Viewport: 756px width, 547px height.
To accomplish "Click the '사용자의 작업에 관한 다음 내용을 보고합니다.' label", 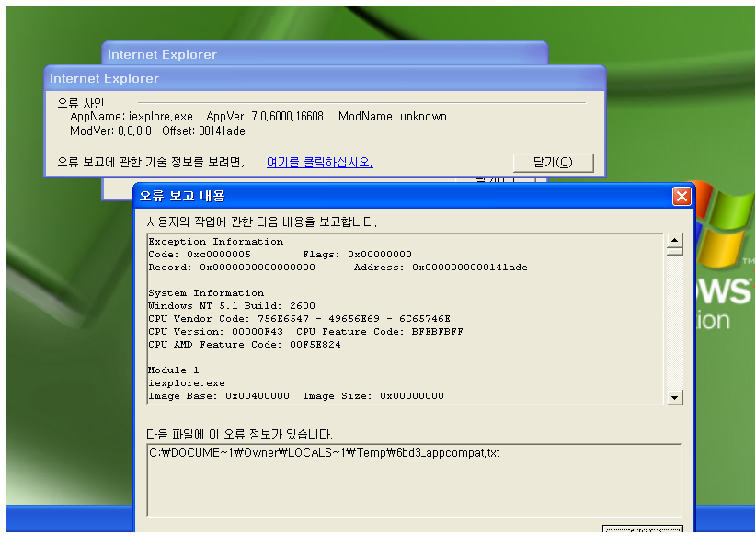I will 262,222.
